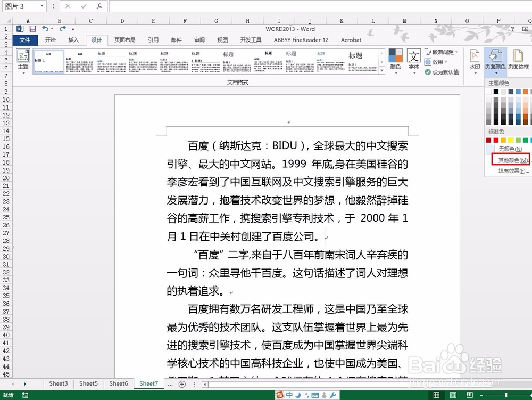Click the Sogou person account icon
The height and width of the screenshot is (400, 532).
coord(325,395)
